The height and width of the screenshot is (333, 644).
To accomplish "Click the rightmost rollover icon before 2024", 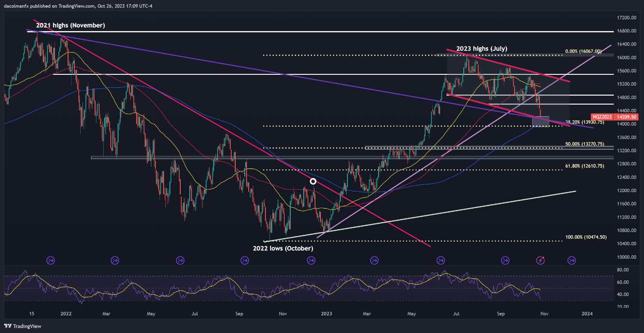I will click(571, 260).
